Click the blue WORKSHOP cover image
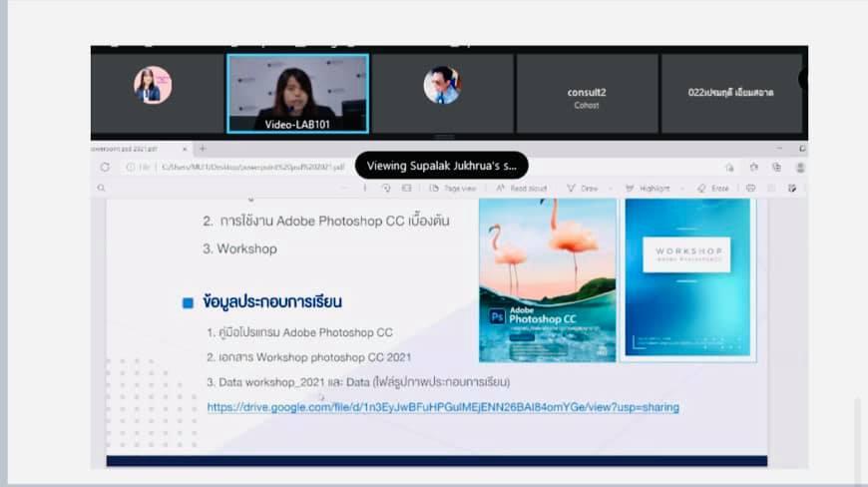The image size is (868, 487). coord(687,277)
